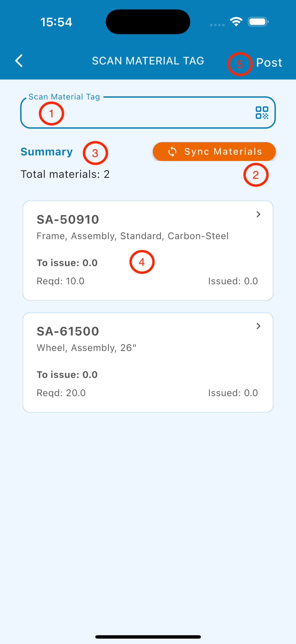Tap the QR code scanner icon
Image resolution: width=296 pixels, height=644 pixels.
click(x=262, y=113)
